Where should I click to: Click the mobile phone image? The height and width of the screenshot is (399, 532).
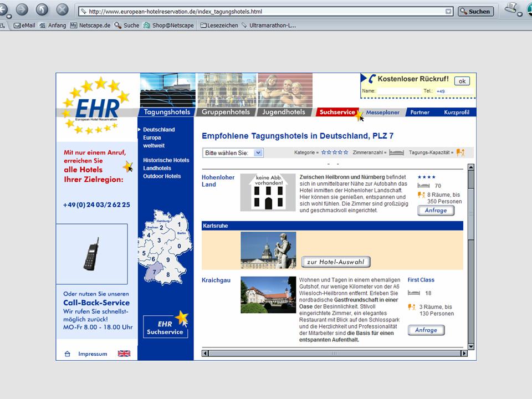pos(91,254)
